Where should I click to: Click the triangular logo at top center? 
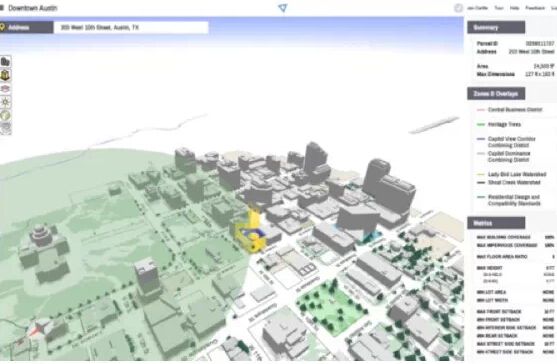click(282, 8)
